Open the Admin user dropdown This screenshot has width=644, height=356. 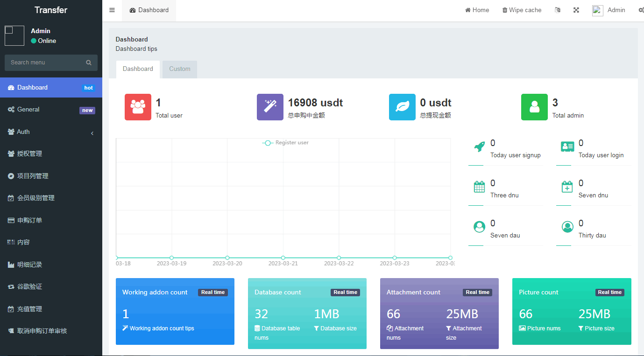coord(609,10)
